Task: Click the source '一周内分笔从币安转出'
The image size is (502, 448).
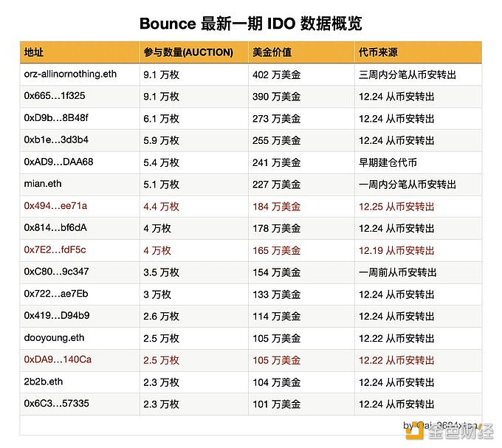Action: point(408,185)
